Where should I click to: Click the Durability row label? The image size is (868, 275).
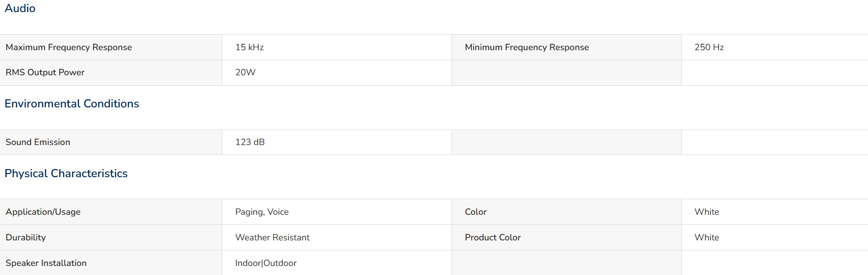26,237
